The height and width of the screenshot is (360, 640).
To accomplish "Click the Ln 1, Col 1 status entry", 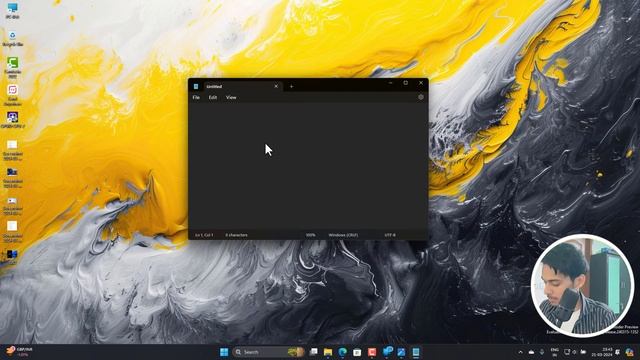I will [x=204, y=235].
